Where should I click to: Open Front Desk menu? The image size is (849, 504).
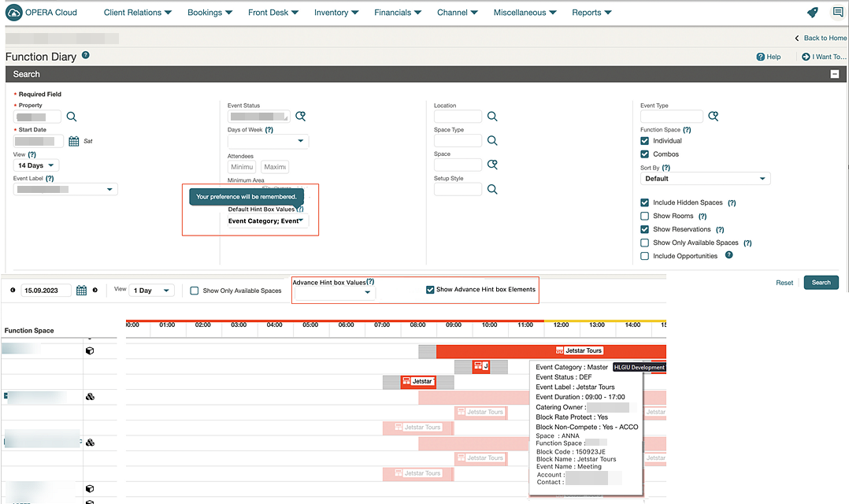click(272, 13)
